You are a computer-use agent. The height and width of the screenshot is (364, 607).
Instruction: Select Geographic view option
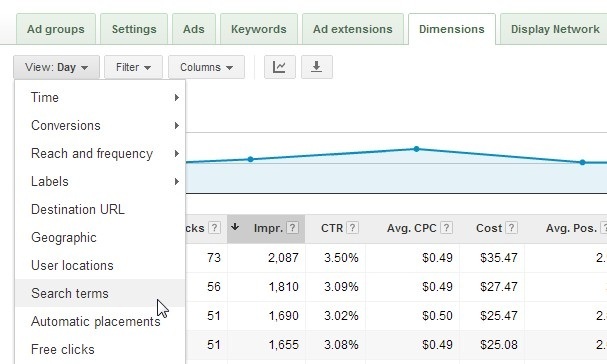pos(100,237)
